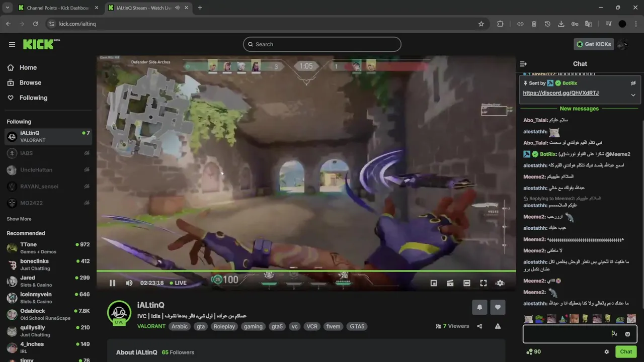Open MO2422 channel in sidebar
644x362 pixels.
tap(48, 203)
